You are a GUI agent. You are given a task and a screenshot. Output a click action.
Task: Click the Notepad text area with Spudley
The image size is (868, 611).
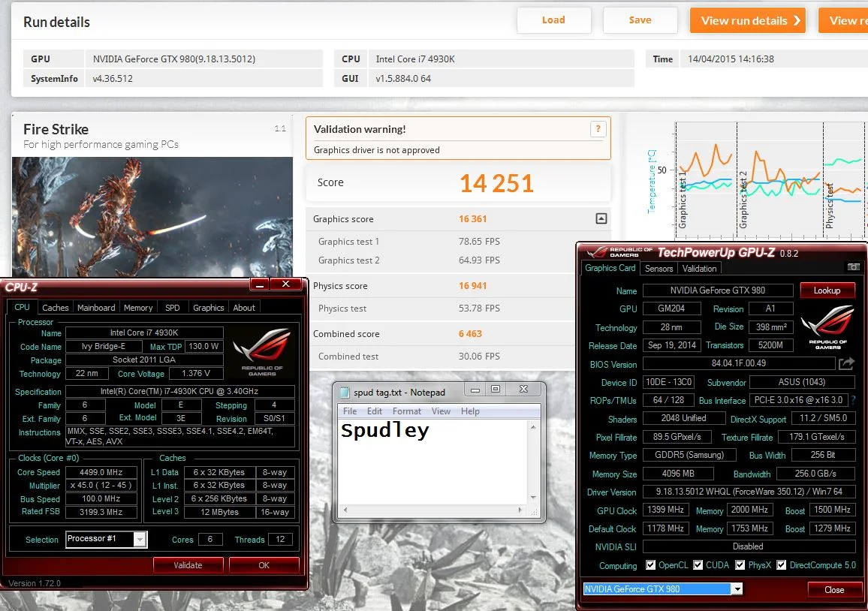point(433,462)
